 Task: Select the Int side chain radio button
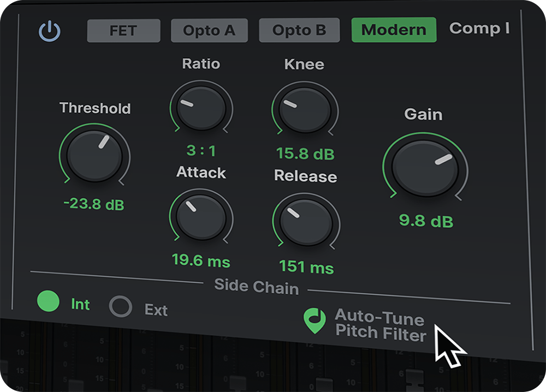pos(48,302)
